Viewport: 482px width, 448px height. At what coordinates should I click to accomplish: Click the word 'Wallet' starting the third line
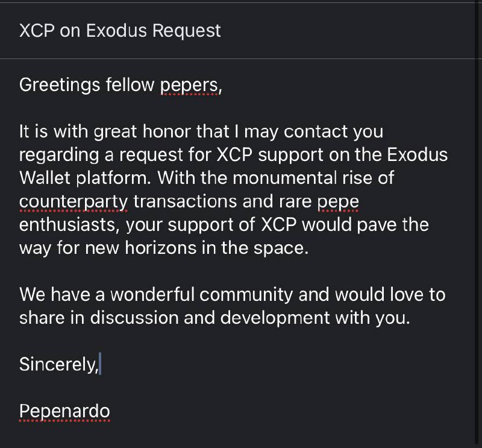pos(45,178)
